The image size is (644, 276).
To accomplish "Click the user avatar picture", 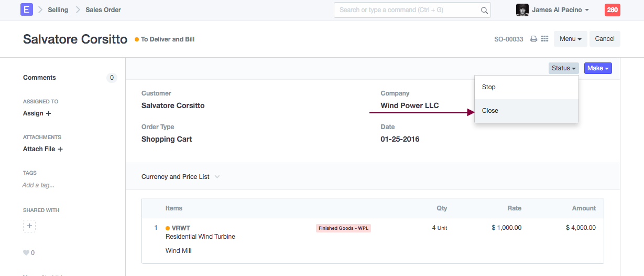I will point(522,10).
